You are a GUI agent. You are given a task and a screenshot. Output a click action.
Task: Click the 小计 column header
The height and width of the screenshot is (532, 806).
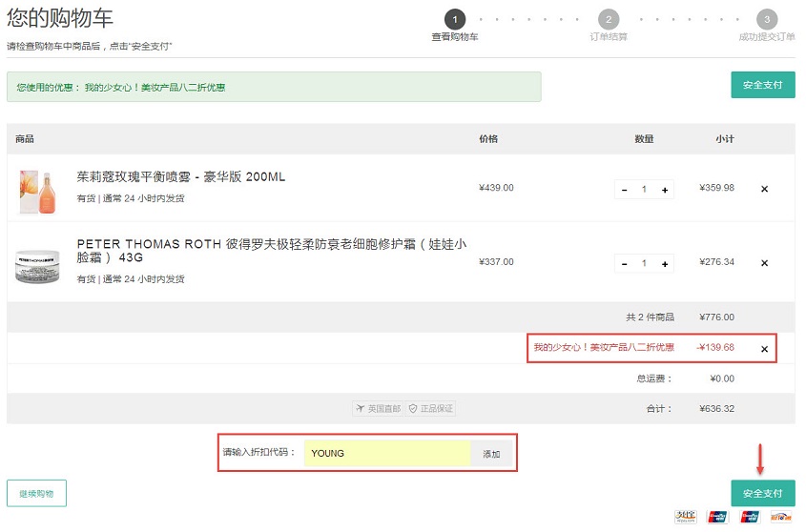tap(725, 139)
